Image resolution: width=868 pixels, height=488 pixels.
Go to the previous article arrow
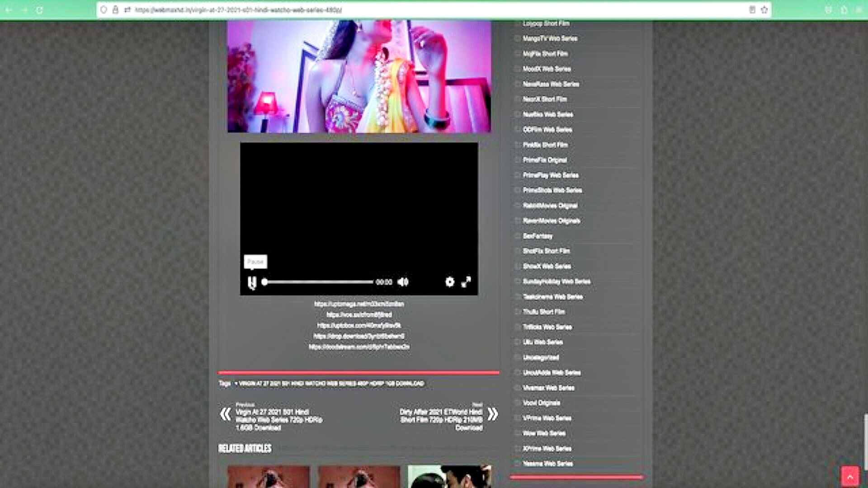pyautogui.click(x=225, y=414)
